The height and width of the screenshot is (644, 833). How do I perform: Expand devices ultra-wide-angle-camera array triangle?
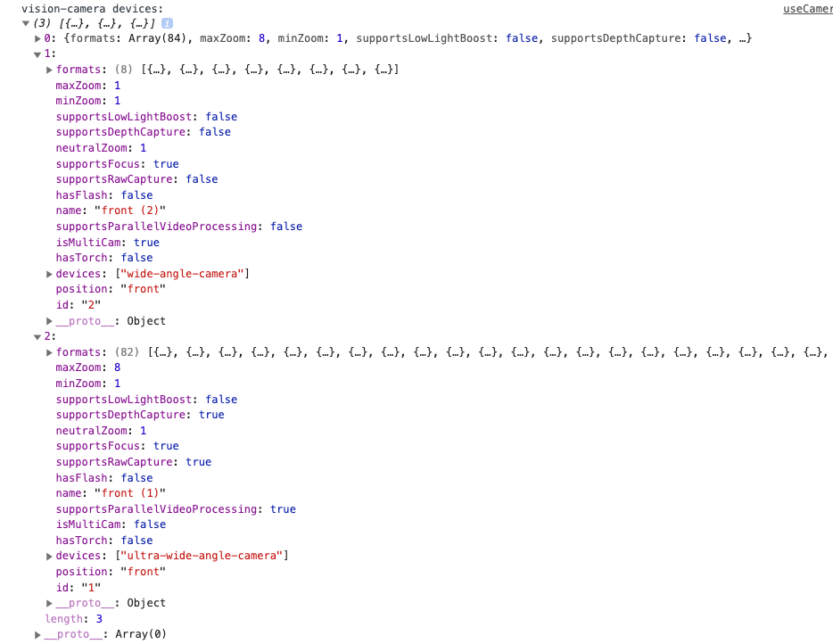pyautogui.click(x=49, y=557)
